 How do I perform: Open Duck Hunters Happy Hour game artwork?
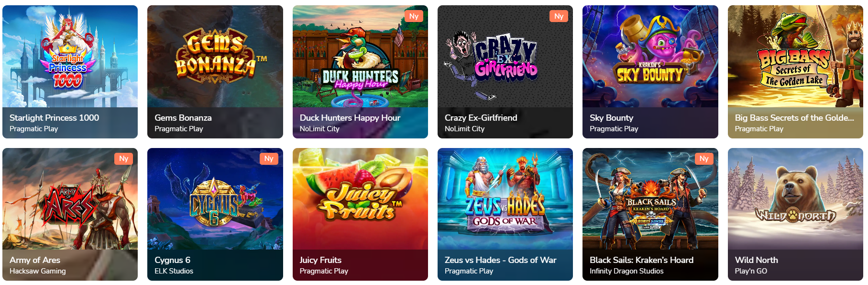tap(360, 57)
